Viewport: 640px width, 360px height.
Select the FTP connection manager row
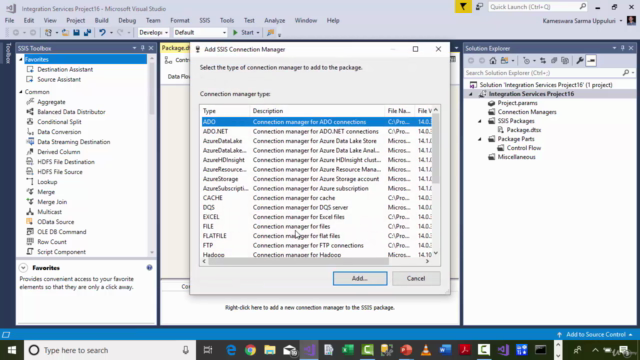(x=316, y=245)
